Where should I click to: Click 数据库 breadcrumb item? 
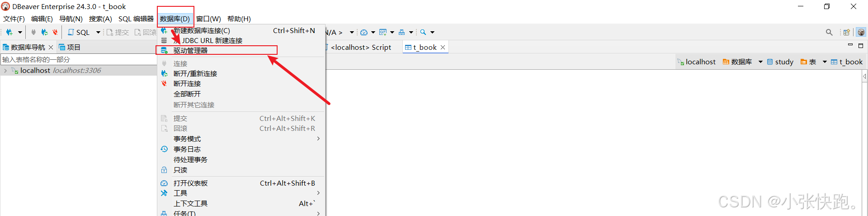(x=737, y=62)
